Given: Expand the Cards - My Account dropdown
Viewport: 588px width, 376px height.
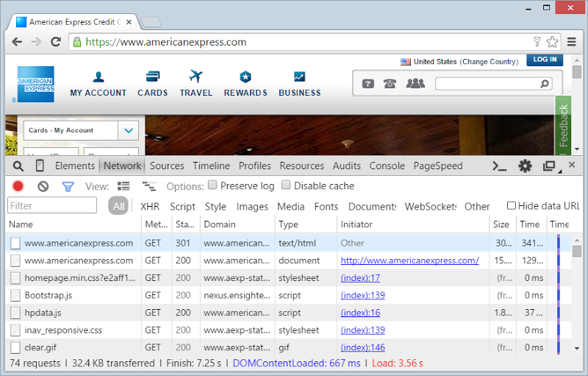Looking at the screenshot, I should tap(129, 130).
